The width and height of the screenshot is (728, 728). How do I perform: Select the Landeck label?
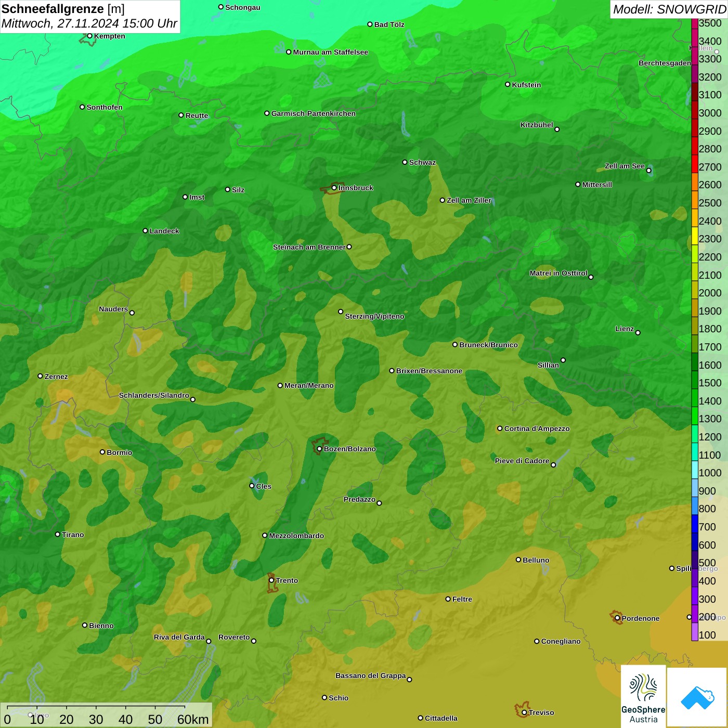click(x=164, y=231)
